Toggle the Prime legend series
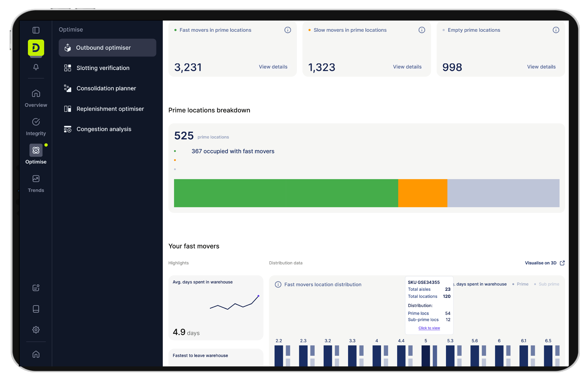The image size is (588, 381). click(522, 284)
